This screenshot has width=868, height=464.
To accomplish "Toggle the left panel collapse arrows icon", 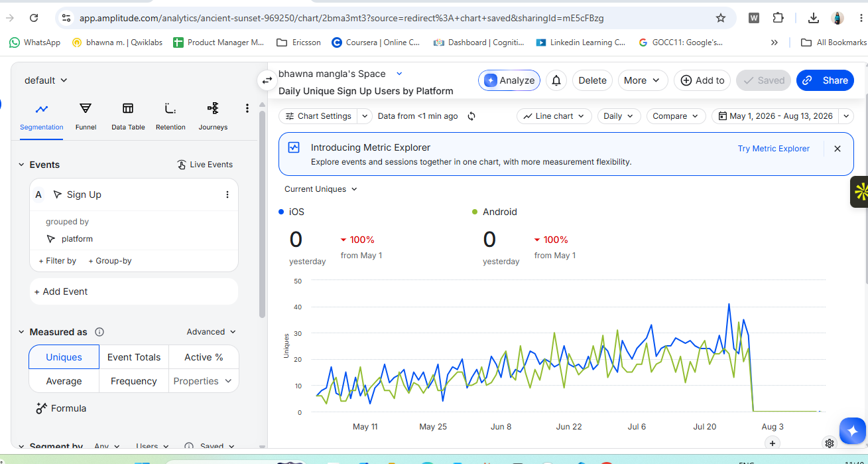I will click(267, 80).
